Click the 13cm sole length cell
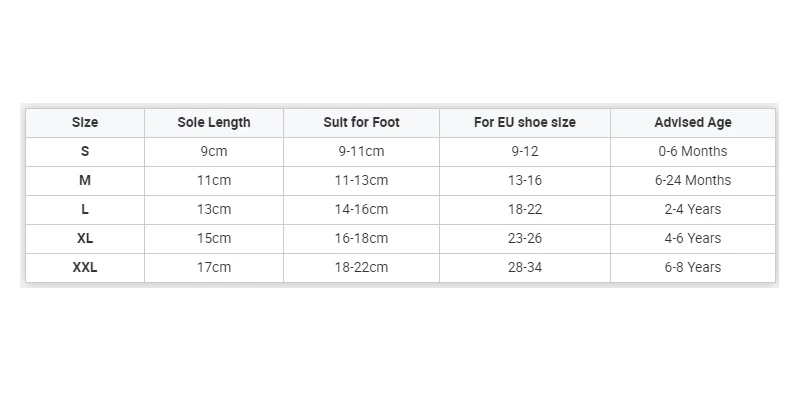Viewport: 800px width, 400px height. coord(214,210)
